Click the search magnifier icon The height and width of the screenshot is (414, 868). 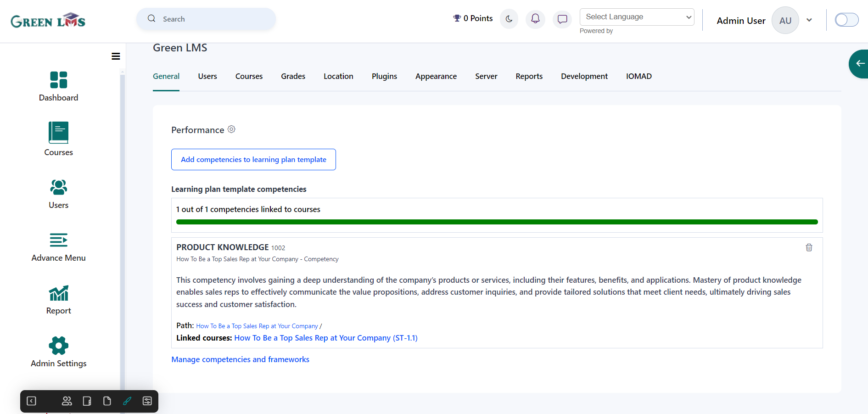[x=151, y=19]
